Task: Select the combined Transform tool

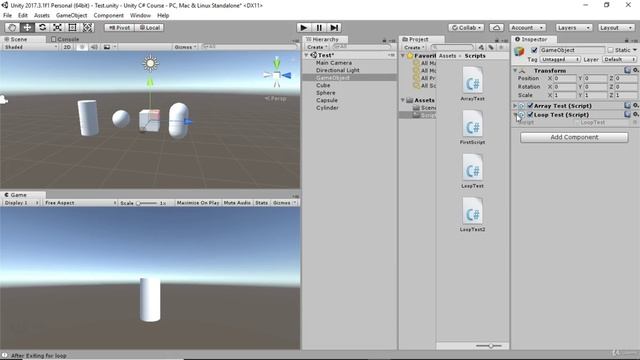Action: (x=87, y=27)
